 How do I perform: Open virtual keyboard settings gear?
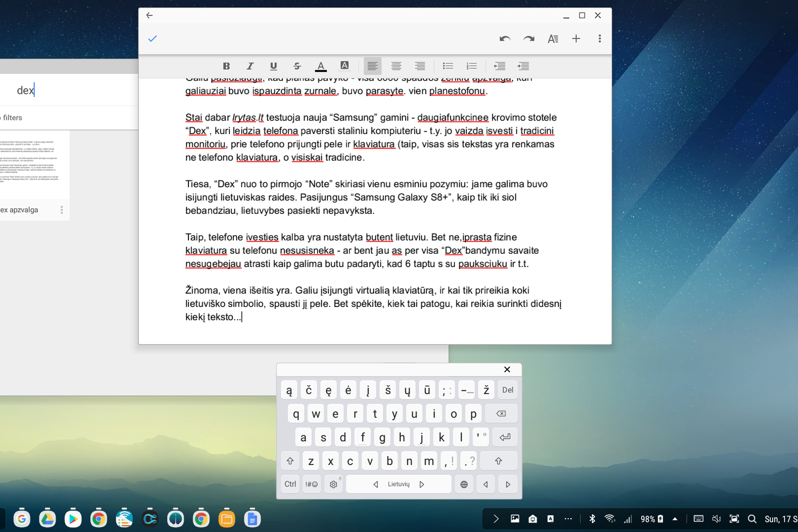(334, 484)
